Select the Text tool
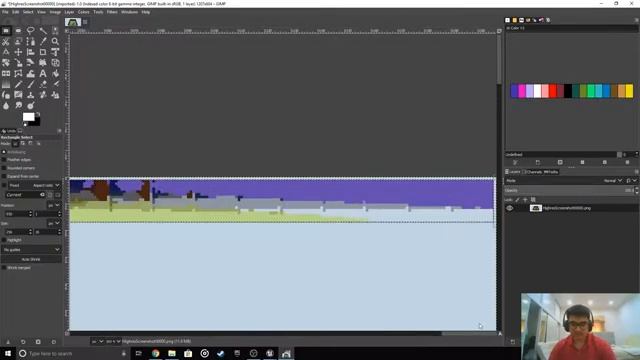 [43, 73]
